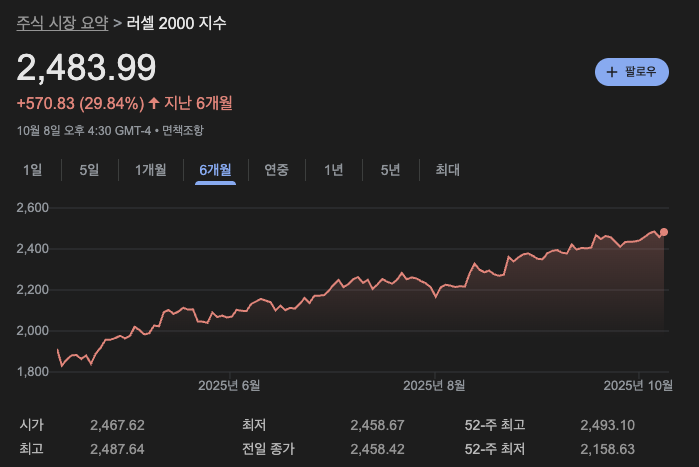Click the plus icon in 팔로우 button

pyautogui.click(x=612, y=71)
